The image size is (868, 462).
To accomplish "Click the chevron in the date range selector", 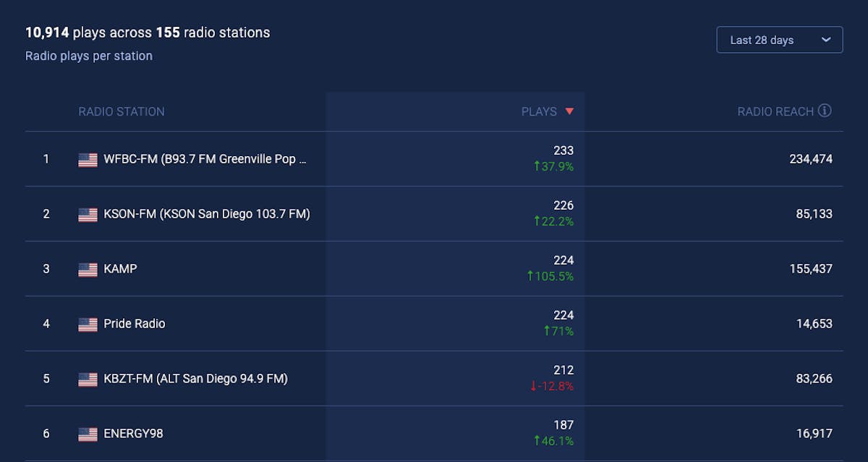I will 826,40.
